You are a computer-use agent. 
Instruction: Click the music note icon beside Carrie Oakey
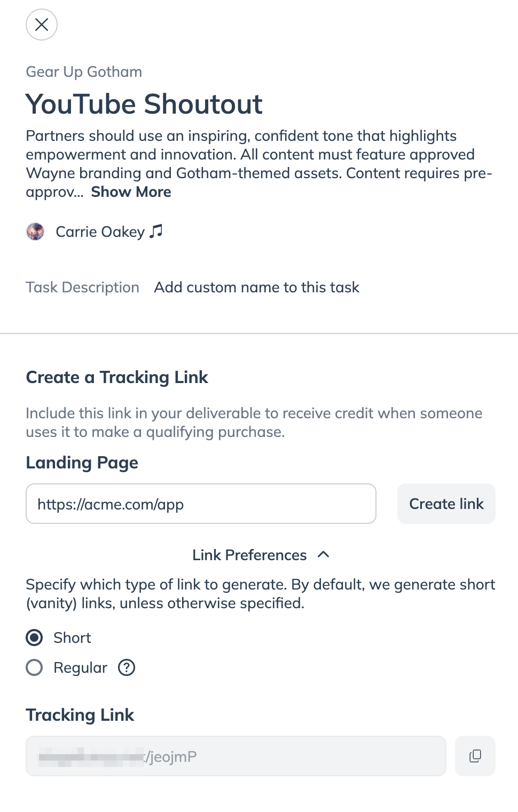coord(156,231)
